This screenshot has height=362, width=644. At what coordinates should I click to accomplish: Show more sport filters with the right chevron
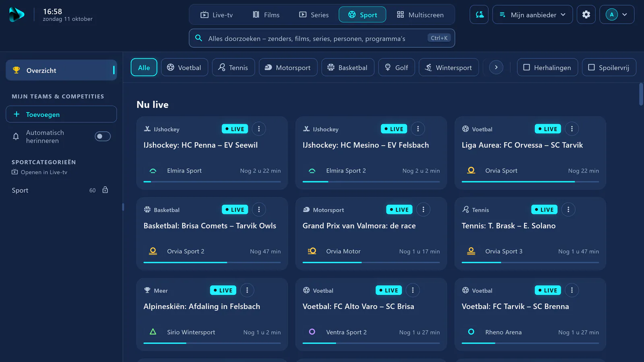[496, 68]
